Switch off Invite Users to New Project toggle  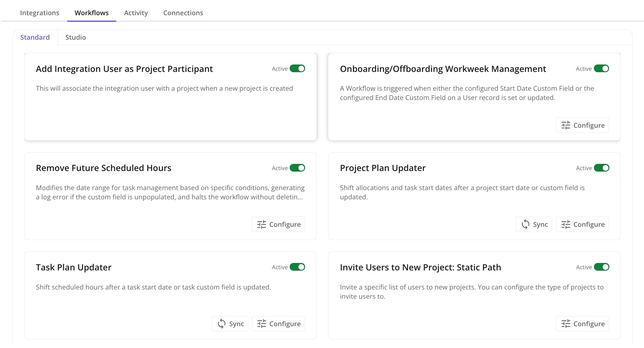(x=601, y=267)
